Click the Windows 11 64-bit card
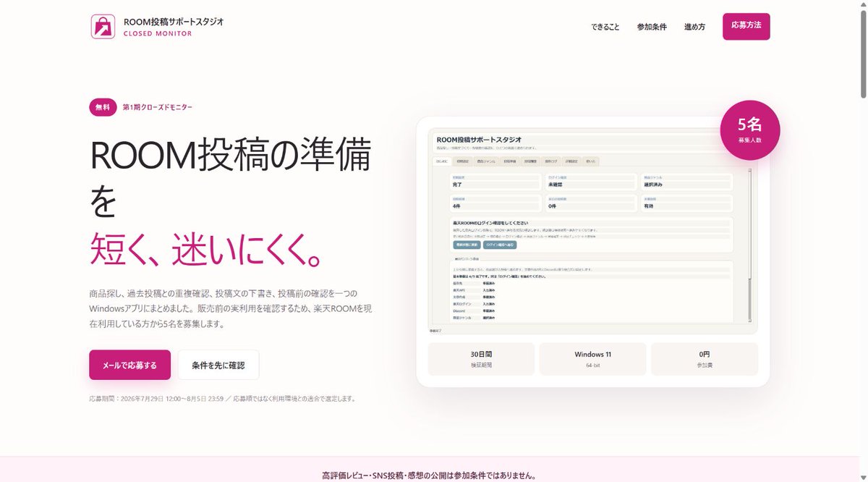Image resolution: width=868 pixels, height=482 pixels. 593,359
